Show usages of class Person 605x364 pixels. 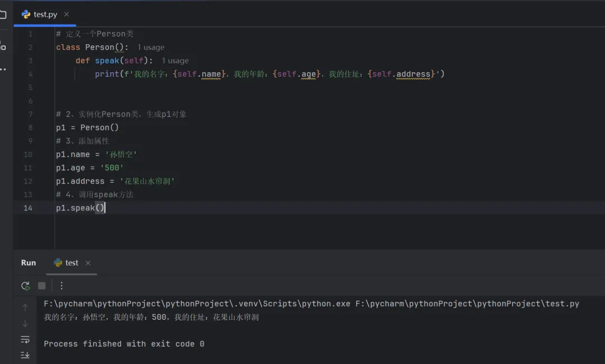[151, 48]
